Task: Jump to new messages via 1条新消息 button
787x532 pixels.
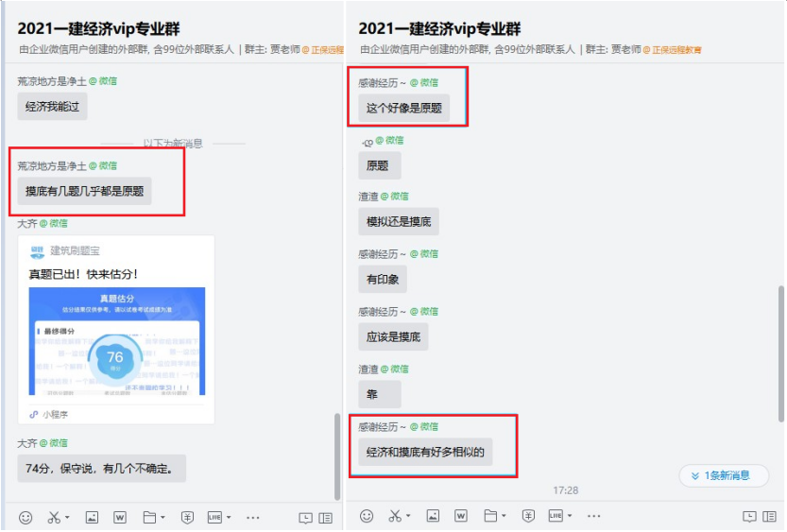Action: [724, 475]
